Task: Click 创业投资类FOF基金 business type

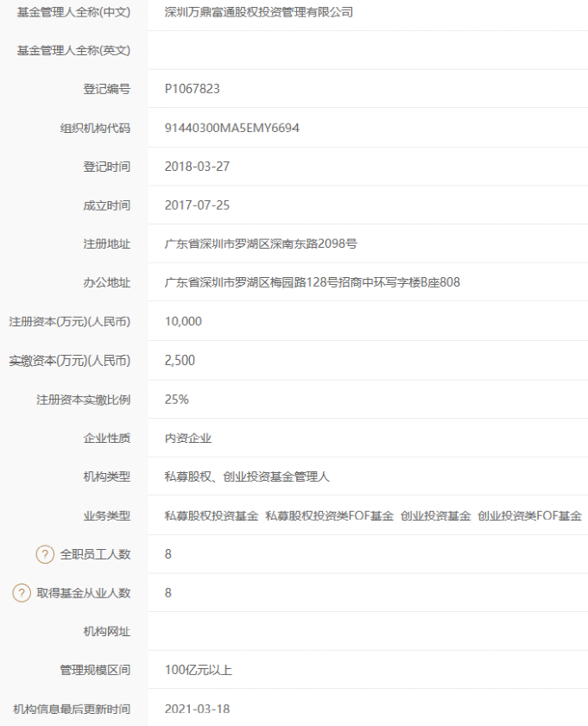Action: (x=529, y=515)
